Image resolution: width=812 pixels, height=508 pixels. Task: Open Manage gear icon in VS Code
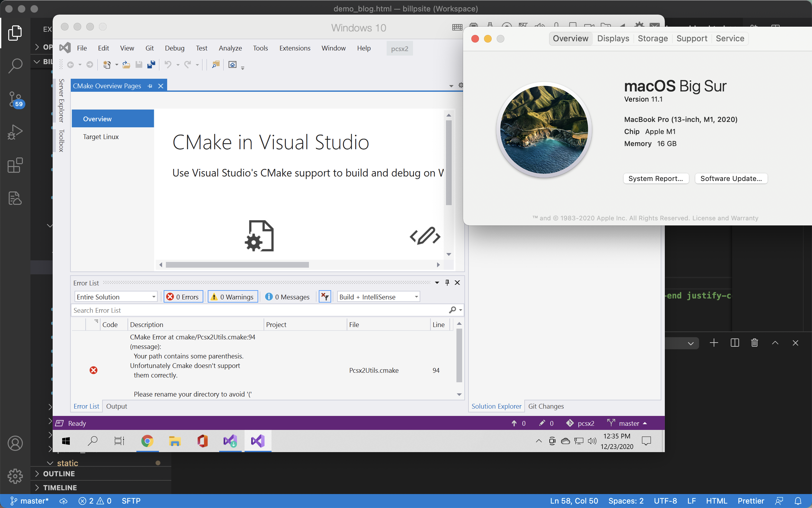pos(15,476)
